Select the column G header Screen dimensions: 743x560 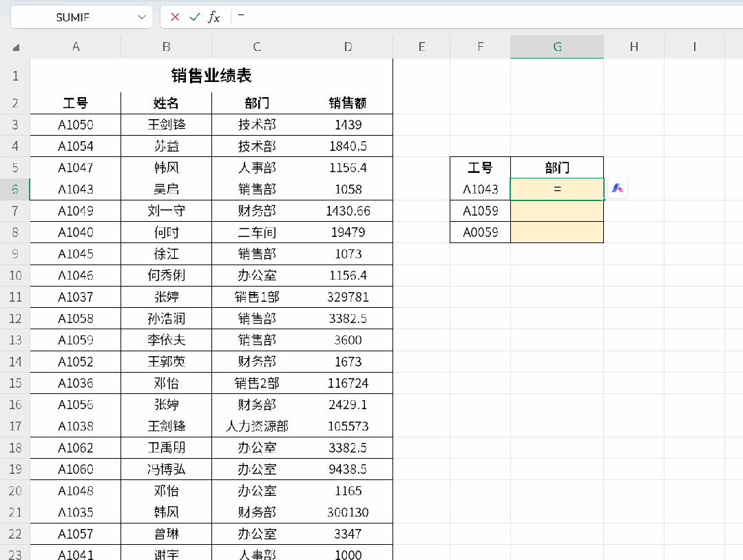557,47
